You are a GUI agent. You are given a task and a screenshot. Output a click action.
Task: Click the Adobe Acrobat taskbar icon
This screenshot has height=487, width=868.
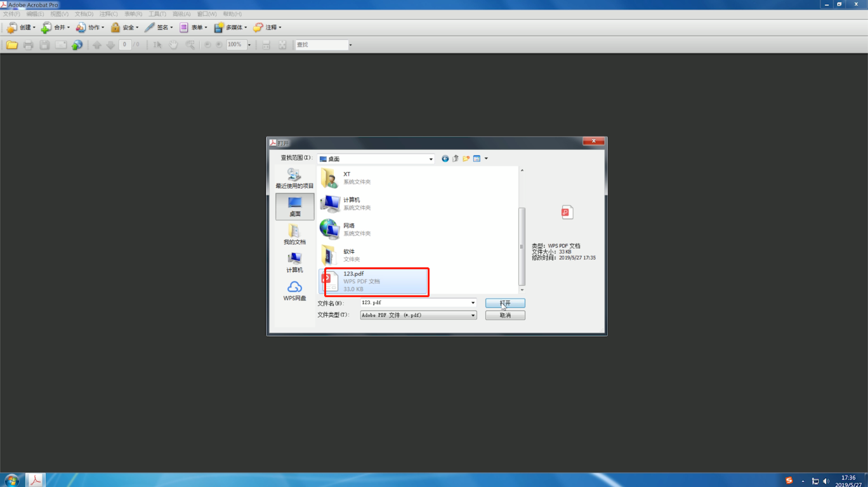click(36, 480)
